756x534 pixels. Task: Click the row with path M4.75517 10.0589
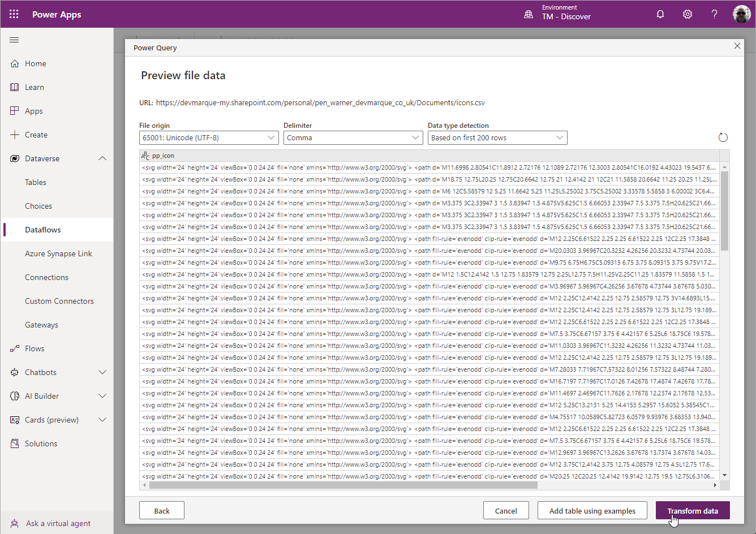(x=429, y=417)
